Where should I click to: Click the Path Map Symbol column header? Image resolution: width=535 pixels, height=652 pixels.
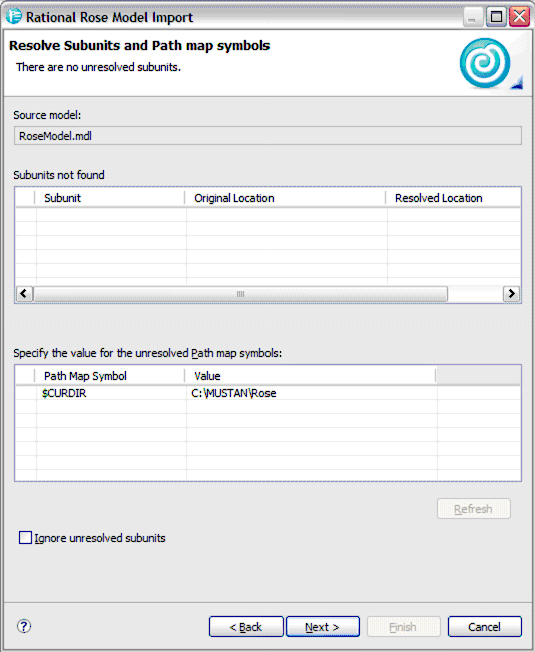click(110, 376)
